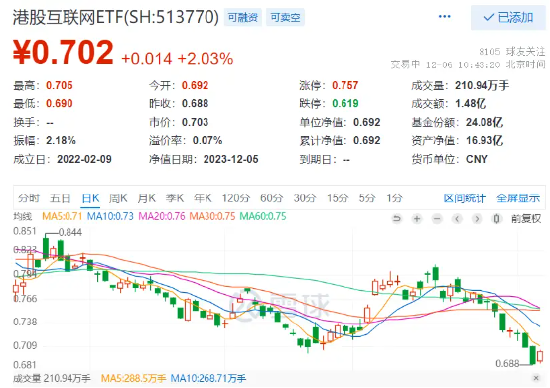The height and width of the screenshot is (388, 550).
Task: Click the 成立日 date 2022-02-09
Action: pos(84,159)
